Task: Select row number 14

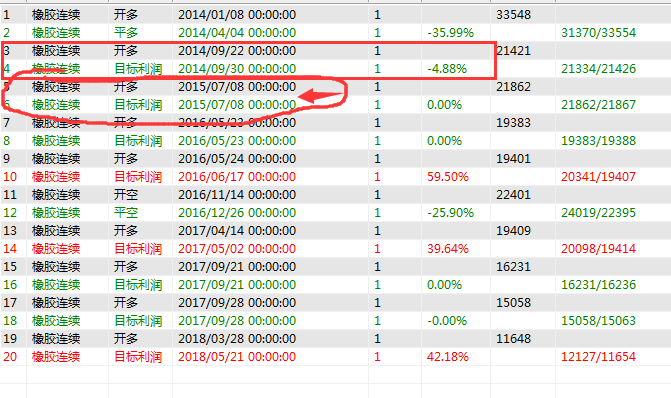Action: coord(10,249)
